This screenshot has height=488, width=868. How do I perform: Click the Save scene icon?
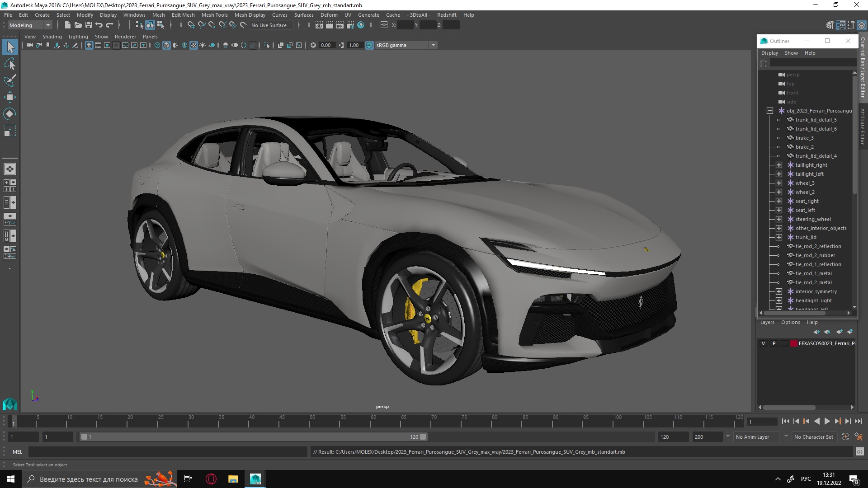point(89,25)
